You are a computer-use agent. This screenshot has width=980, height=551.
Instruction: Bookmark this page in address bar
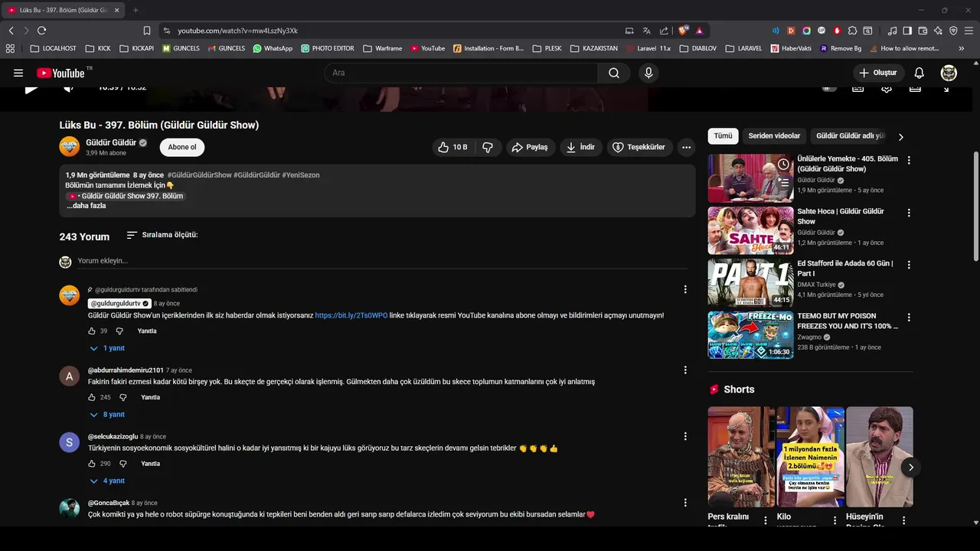pyautogui.click(x=147, y=31)
